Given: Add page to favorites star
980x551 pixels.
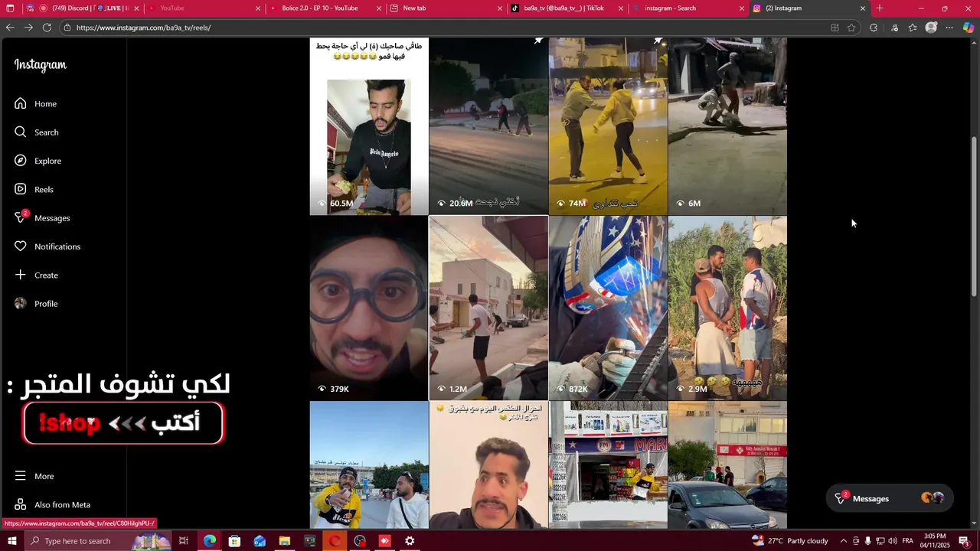Looking at the screenshot, I should [851, 28].
